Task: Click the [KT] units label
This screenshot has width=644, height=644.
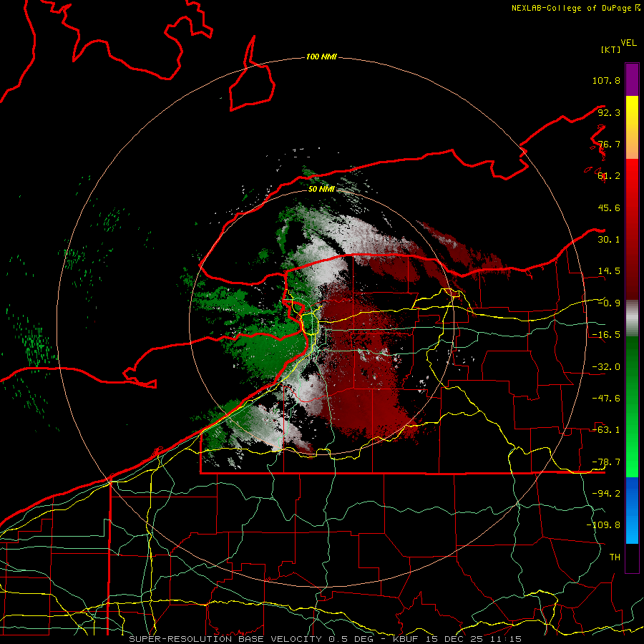Action: pos(611,49)
